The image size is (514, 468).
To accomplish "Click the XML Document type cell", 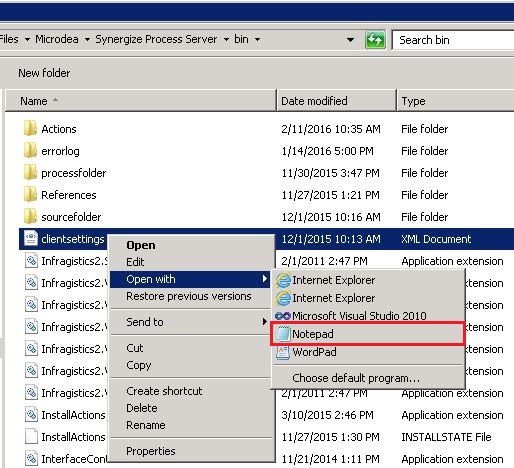I will click(x=436, y=239).
